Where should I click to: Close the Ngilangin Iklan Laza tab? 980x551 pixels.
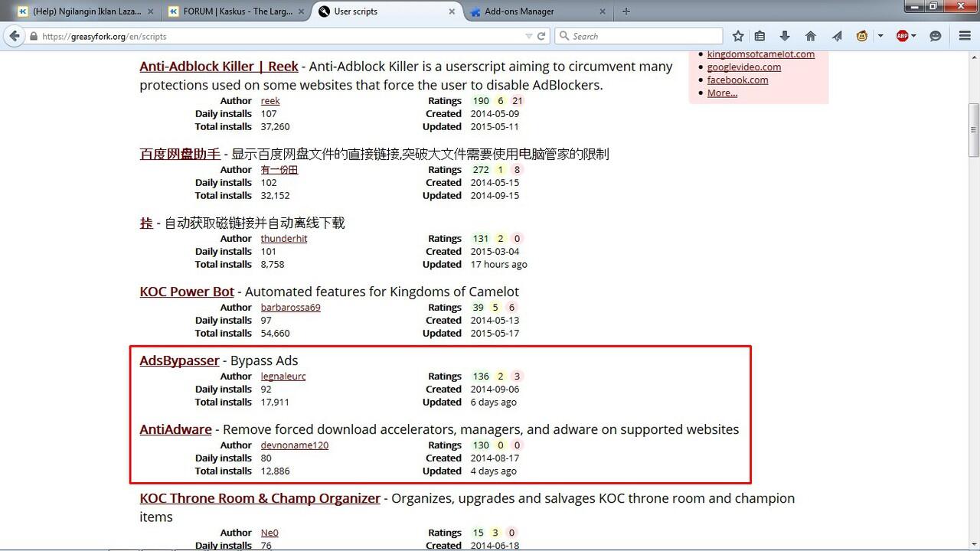tap(150, 11)
